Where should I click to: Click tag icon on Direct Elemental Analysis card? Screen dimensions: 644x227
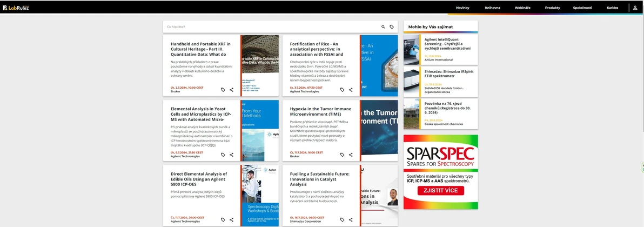click(223, 219)
